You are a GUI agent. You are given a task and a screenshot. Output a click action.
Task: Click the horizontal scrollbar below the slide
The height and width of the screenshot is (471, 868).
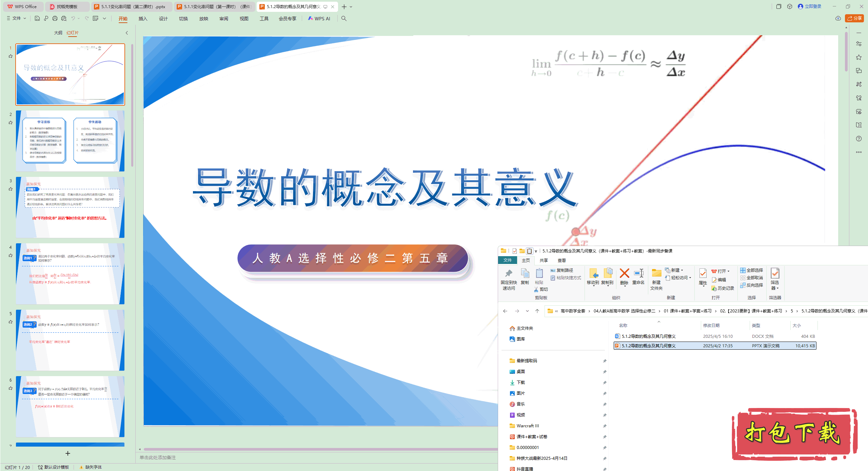pos(320,449)
